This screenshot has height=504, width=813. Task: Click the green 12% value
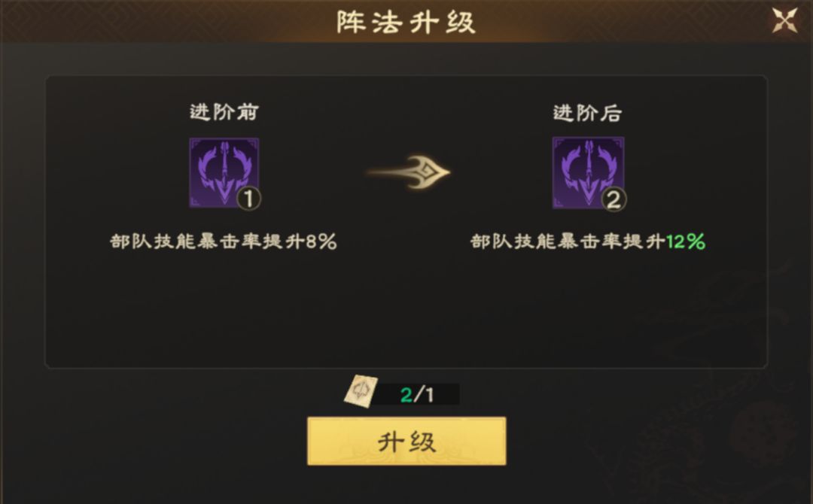point(686,241)
